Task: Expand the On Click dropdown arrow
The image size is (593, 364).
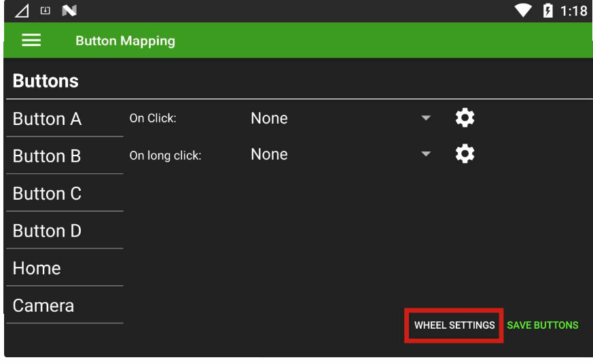Action: pos(426,118)
